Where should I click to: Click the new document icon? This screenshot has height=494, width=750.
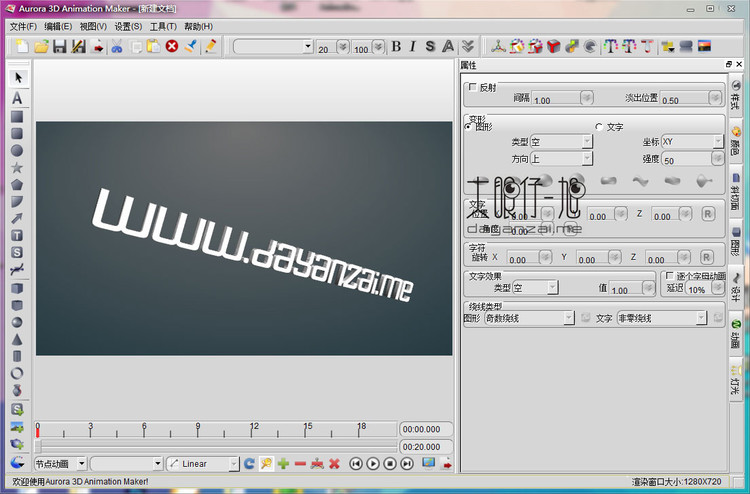[x=22, y=46]
